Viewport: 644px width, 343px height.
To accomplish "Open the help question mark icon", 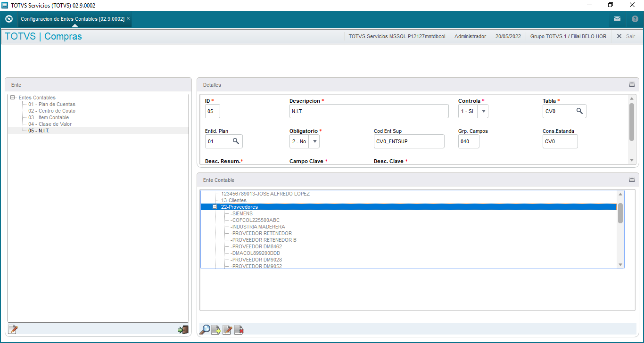I will [x=635, y=19].
